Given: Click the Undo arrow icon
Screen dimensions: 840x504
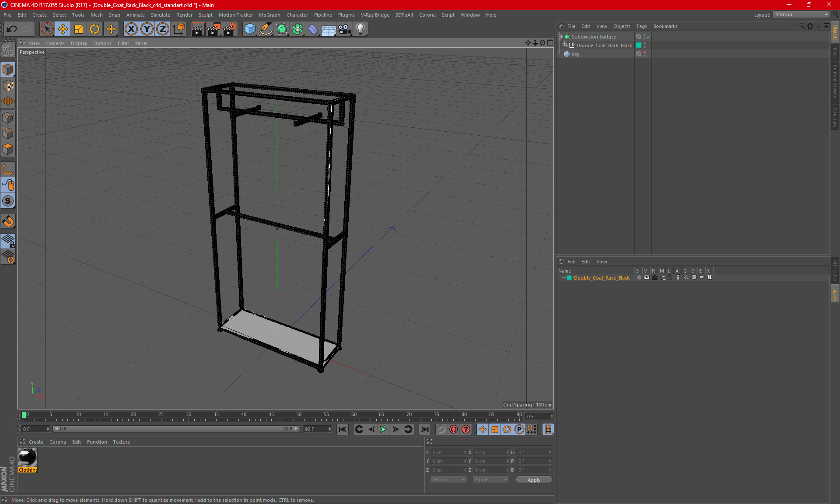Looking at the screenshot, I should (x=12, y=29).
